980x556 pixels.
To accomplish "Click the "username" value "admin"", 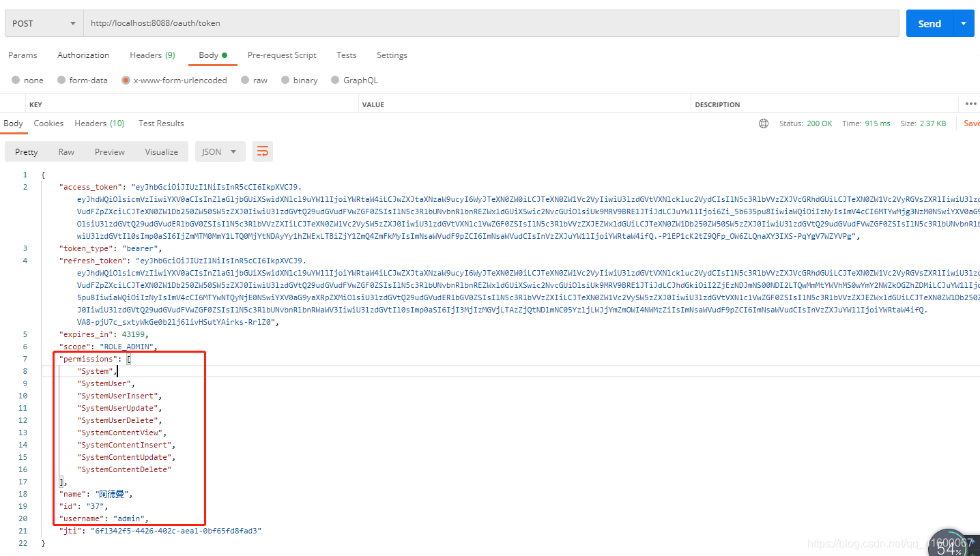I will point(128,518).
